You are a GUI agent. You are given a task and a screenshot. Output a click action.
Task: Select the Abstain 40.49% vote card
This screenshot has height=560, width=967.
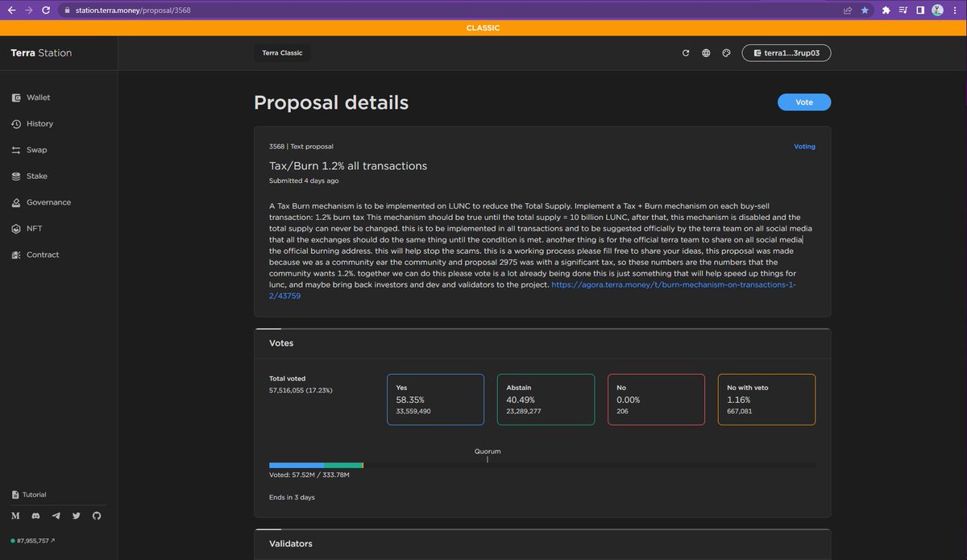pos(546,399)
